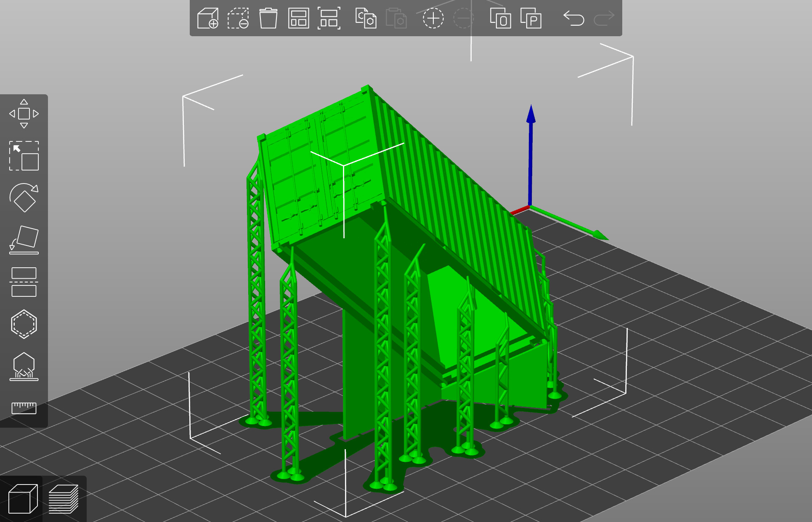Select the Measure ruler tool

24,408
